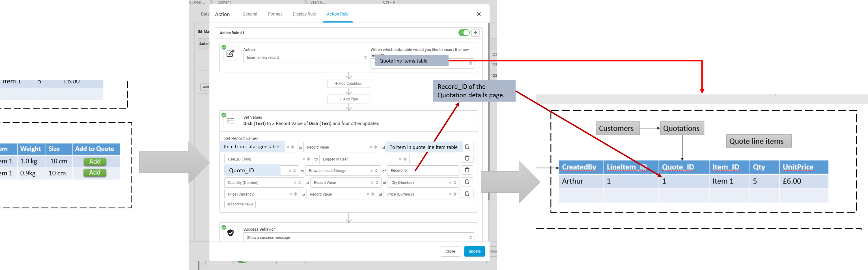Clear the Browser Local Storage selection
This screenshot has height=270, width=868.
(x=371, y=171)
